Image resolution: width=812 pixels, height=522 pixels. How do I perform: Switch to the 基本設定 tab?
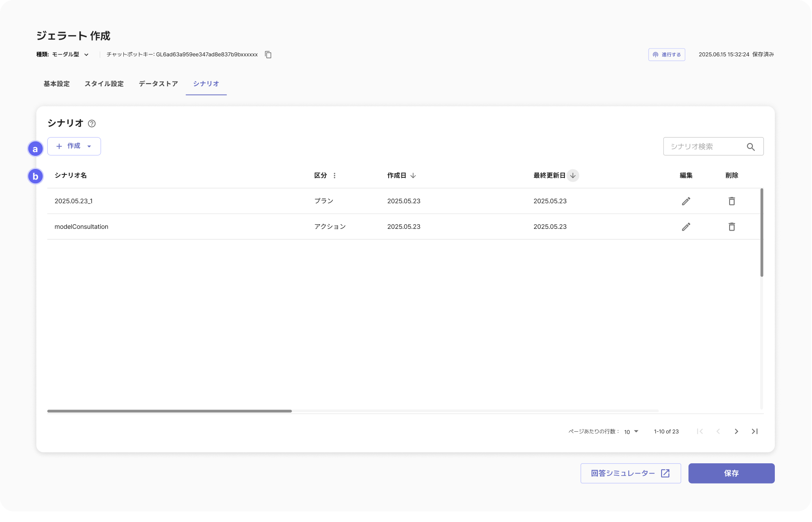coord(57,84)
